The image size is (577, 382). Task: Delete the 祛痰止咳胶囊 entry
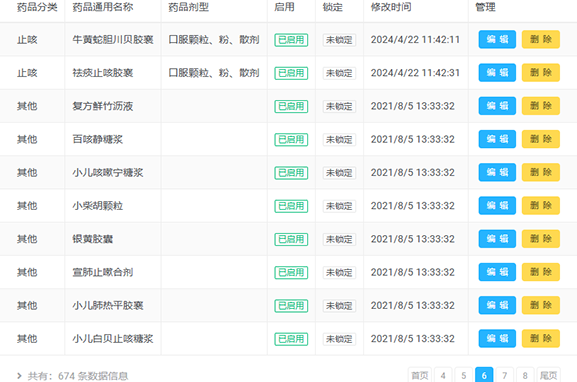(x=541, y=72)
